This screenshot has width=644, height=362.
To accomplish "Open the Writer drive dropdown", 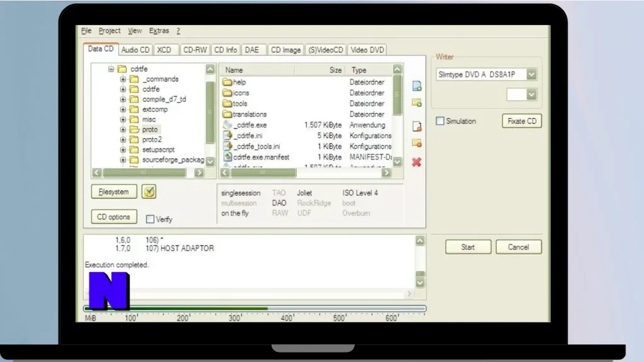I will click(531, 74).
